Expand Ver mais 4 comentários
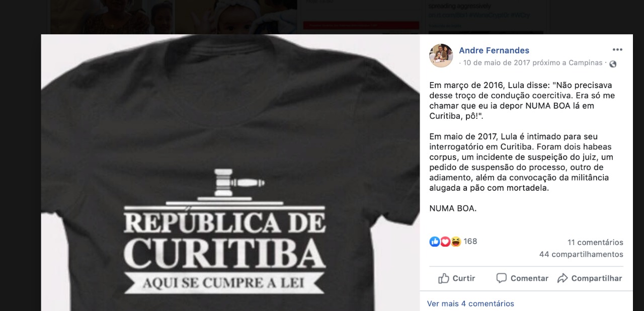The height and width of the screenshot is (311, 644). [470, 304]
